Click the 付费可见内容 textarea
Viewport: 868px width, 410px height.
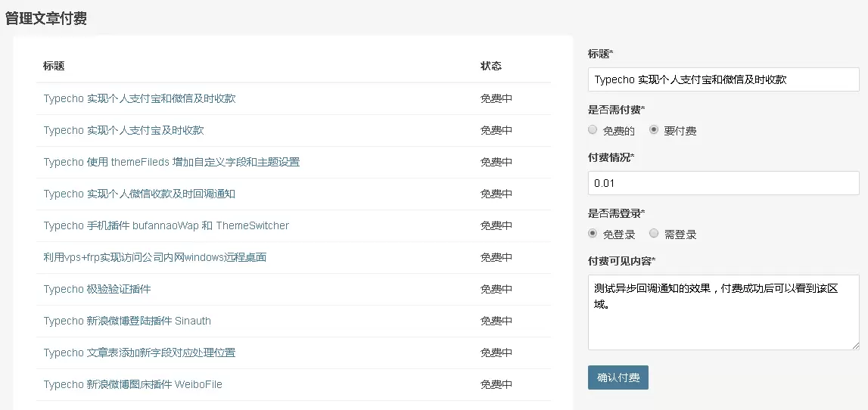(x=723, y=312)
